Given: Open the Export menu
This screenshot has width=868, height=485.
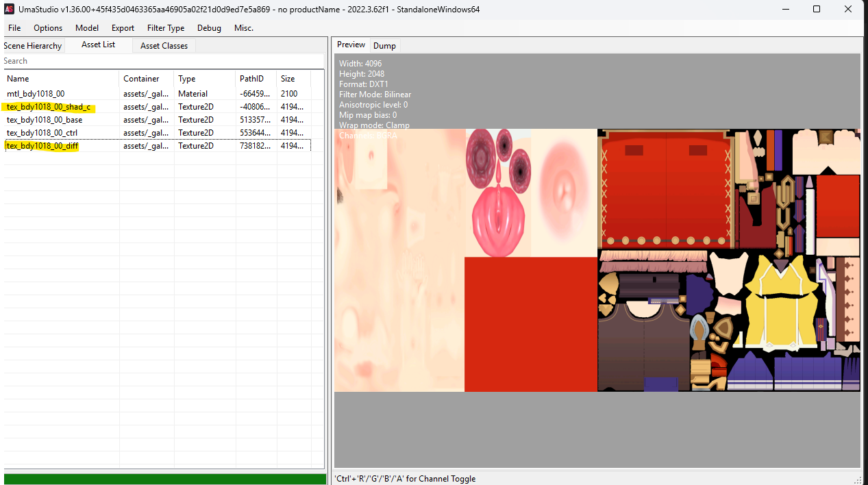Looking at the screenshot, I should point(123,28).
